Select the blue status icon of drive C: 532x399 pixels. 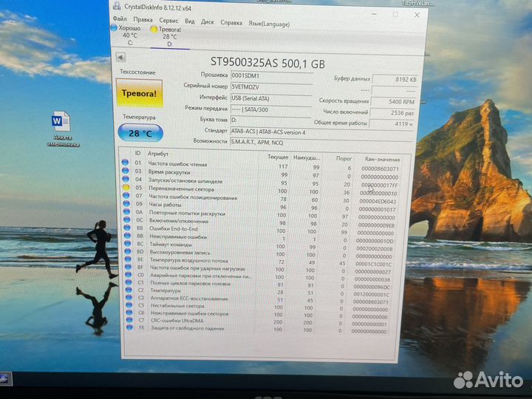click(114, 27)
